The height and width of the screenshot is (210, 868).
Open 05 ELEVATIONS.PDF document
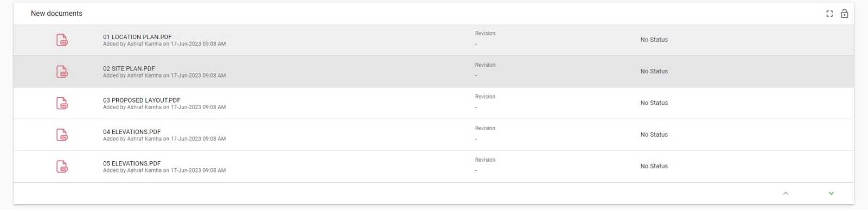point(132,163)
